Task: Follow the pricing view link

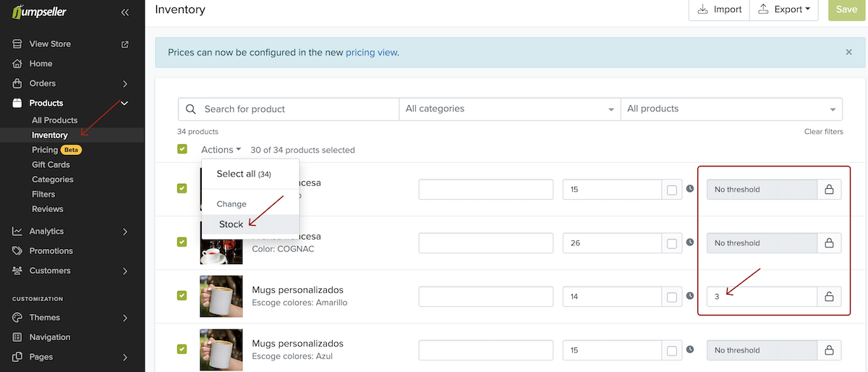Action: (x=371, y=52)
